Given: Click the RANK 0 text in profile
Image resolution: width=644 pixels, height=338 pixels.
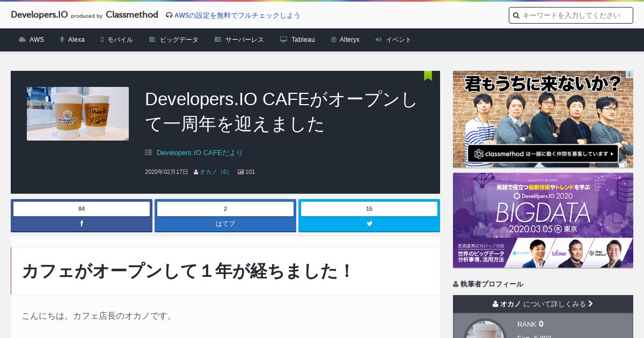Looking at the screenshot, I should (530, 324).
